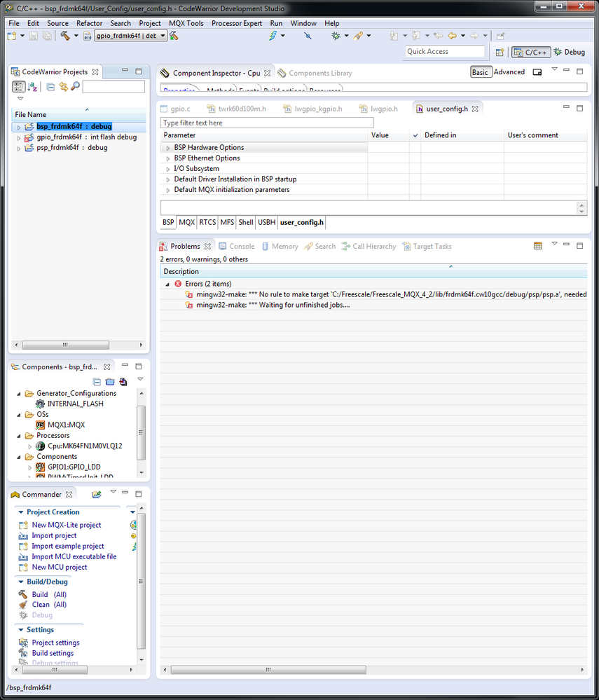Click New MQX-Lite project link

[66, 526]
